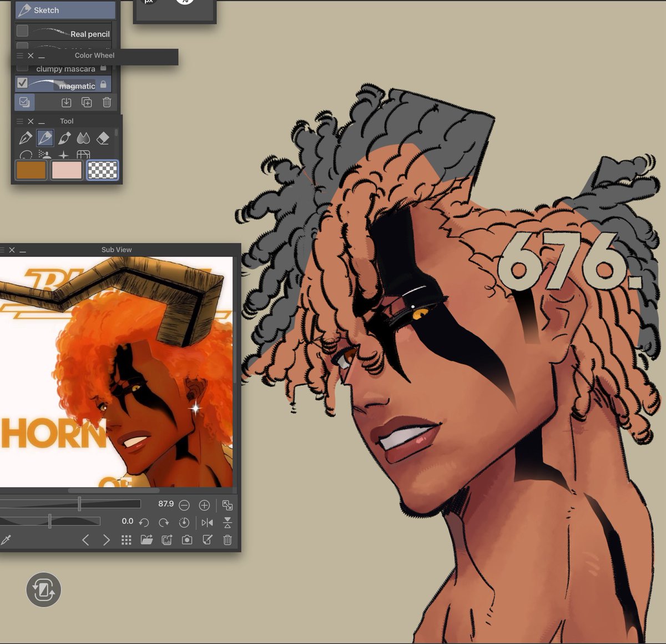Switch to the Sketch sub tool group
666x644 pixels.
(65, 10)
